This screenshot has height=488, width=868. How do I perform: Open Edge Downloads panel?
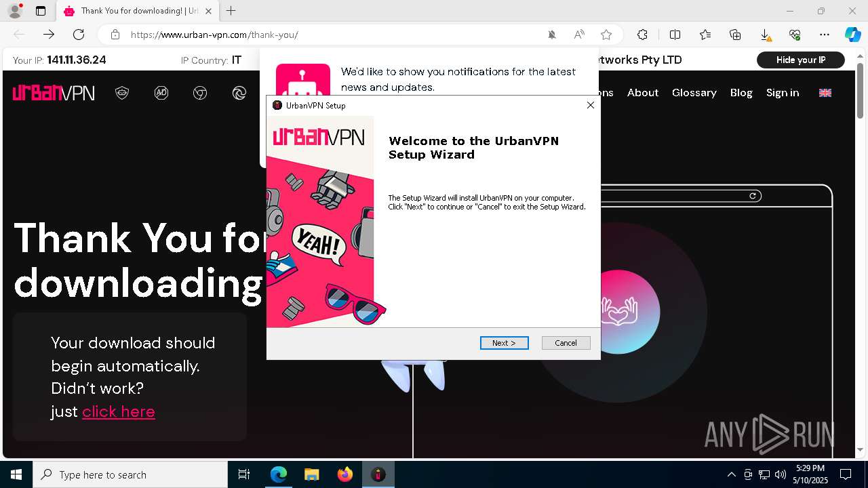765,35
